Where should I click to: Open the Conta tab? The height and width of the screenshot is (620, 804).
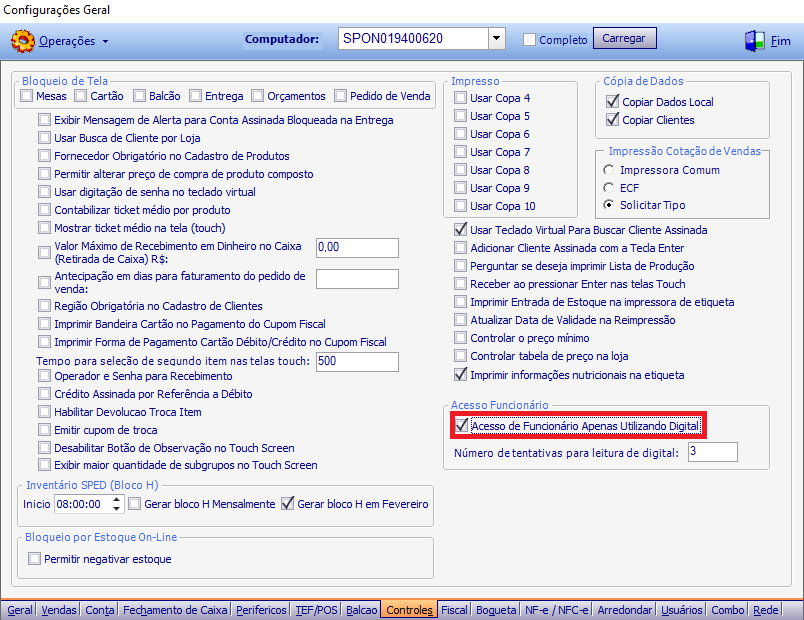tap(99, 610)
